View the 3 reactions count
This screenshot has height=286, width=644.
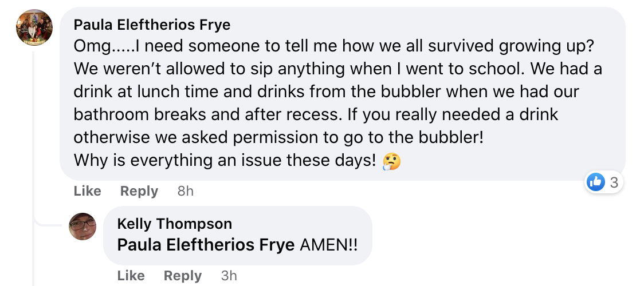614,182
